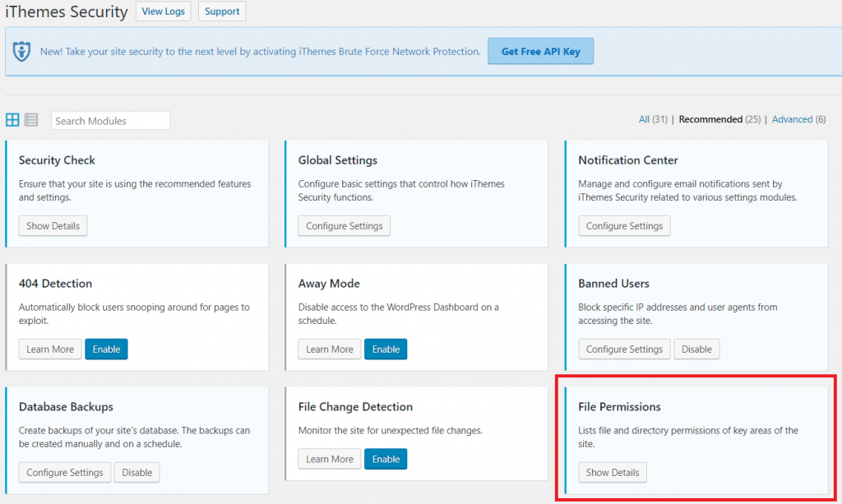Configure Settings for Notification Center
The image size is (842, 504).
point(625,226)
